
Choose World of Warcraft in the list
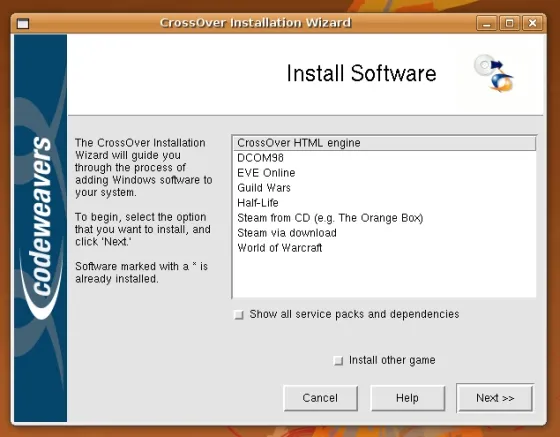(385, 248)
